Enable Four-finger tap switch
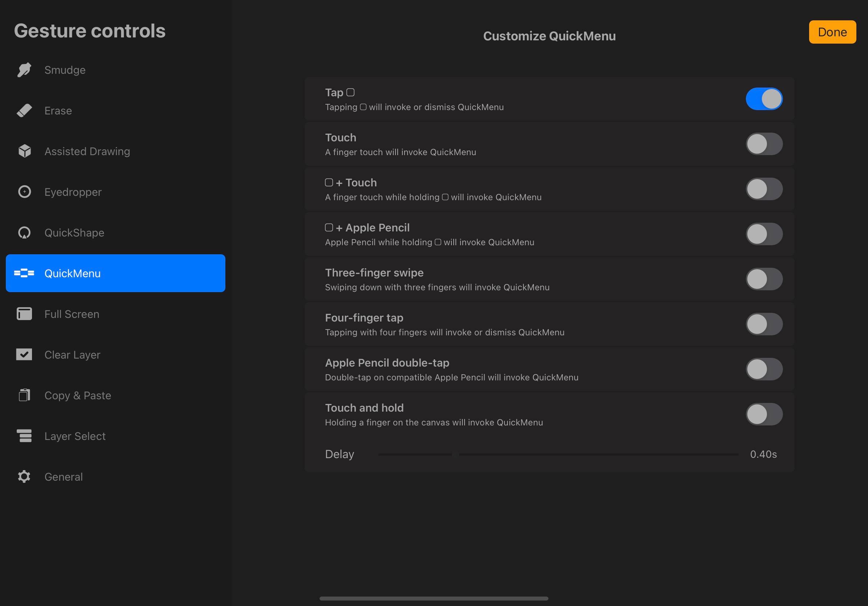This screenshot has height=606, width=868. [x=764, y=324]
